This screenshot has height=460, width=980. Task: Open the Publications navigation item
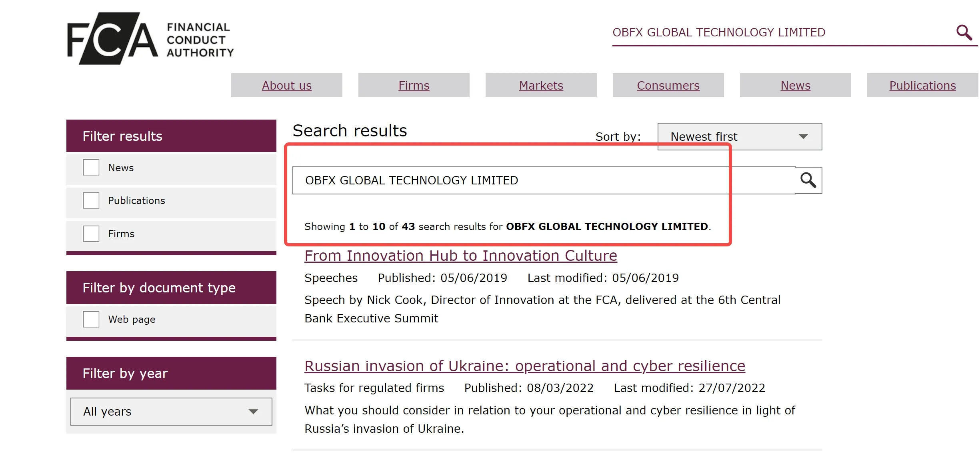(x=923, y=85)
